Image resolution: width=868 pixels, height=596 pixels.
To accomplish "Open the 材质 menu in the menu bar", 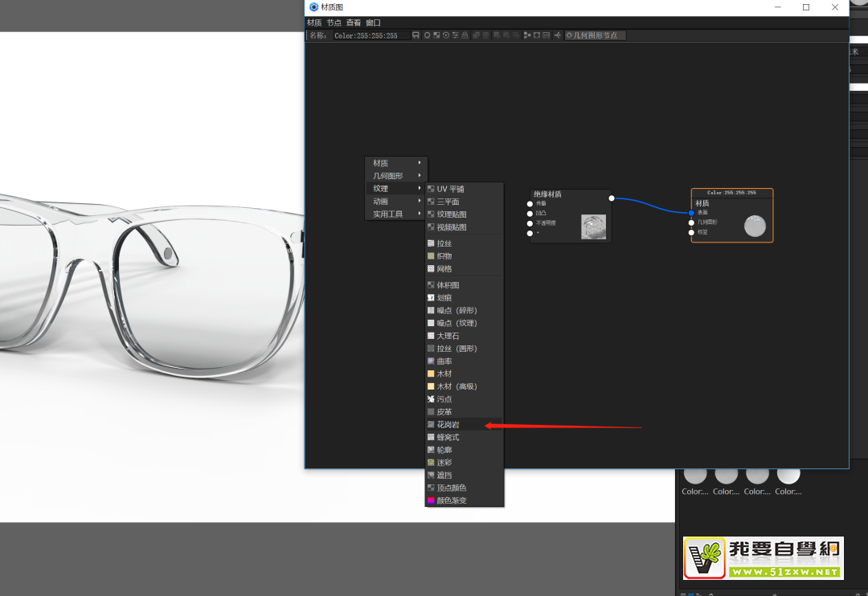I will coord(314,22).
